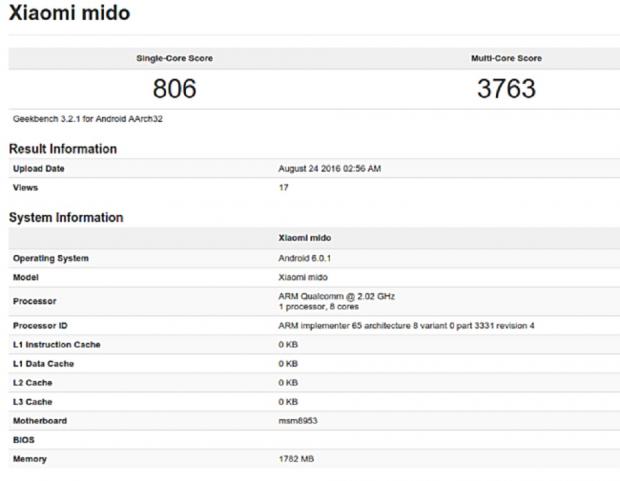This screenshot has height=481, width=620.
Task: Click the Processor ID ARM implementer value
Action: click(x=406, y=326)
